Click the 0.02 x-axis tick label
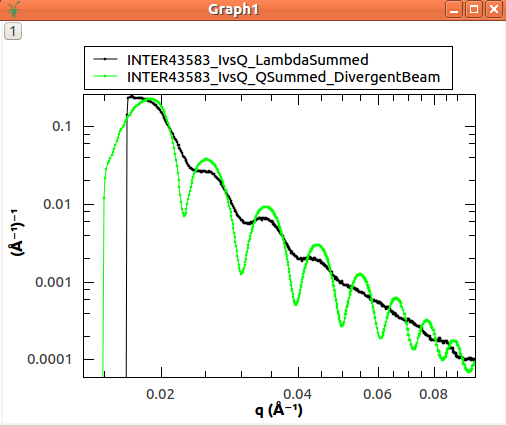The width and height of the screenshot is (506, 426). (160, 394)
